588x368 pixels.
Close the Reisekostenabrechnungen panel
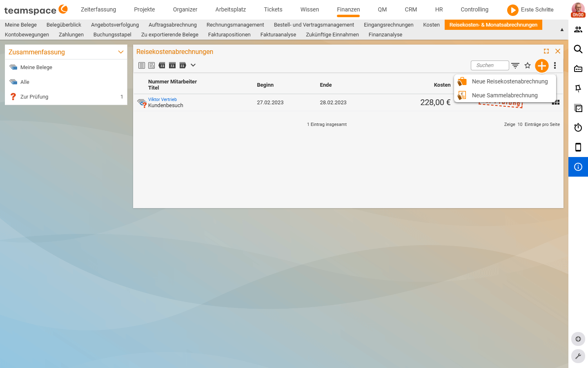(558, 51)
